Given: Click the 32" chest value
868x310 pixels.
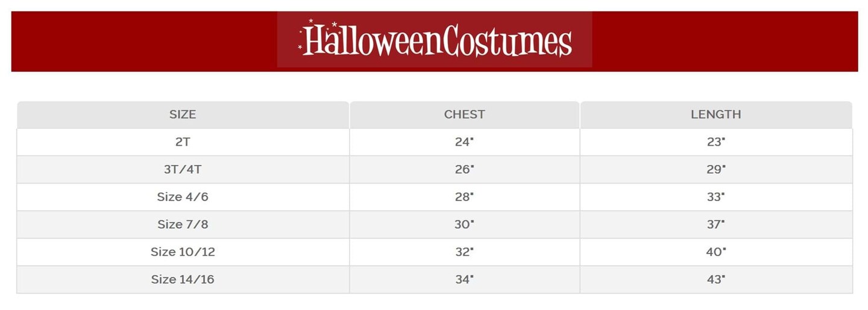Looking at the screenshot, I should click(x=464, y=252).
